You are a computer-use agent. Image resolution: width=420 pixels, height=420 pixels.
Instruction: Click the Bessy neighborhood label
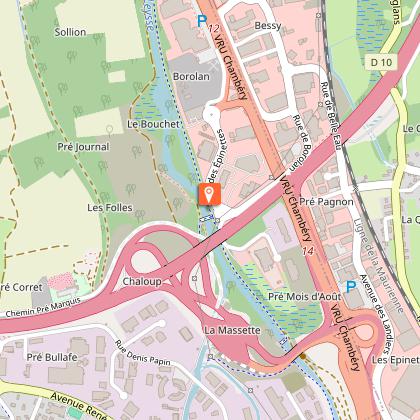[268, 26]
